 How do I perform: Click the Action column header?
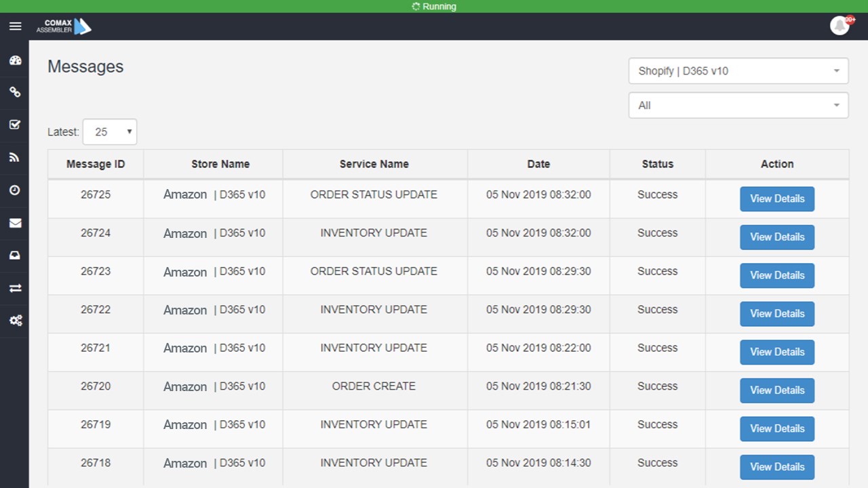tap(777, 164)
